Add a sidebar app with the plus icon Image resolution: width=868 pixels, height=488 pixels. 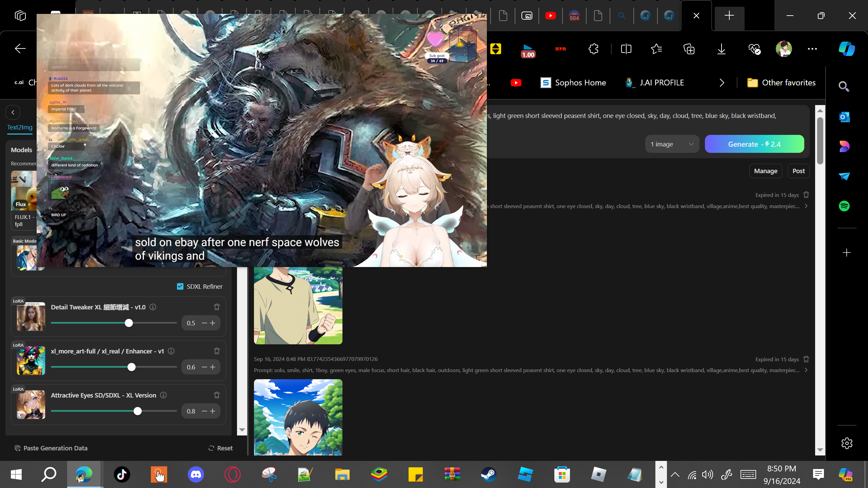coord(847,252)
